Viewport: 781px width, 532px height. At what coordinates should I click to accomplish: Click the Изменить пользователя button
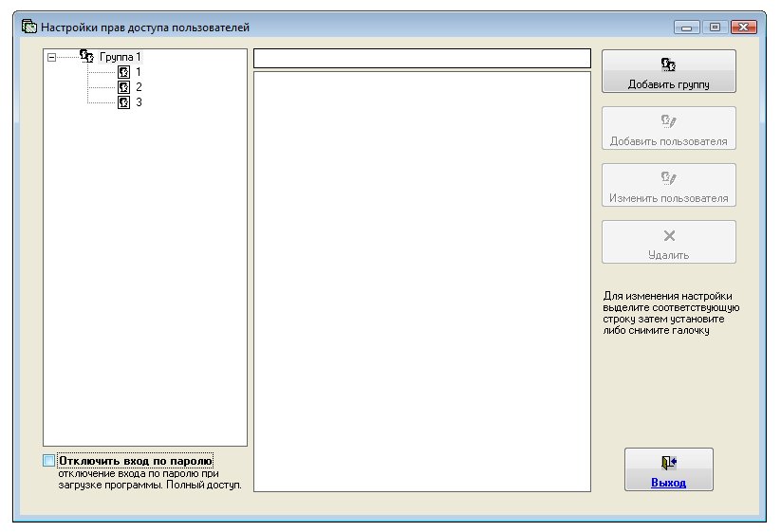coord(668,185)
